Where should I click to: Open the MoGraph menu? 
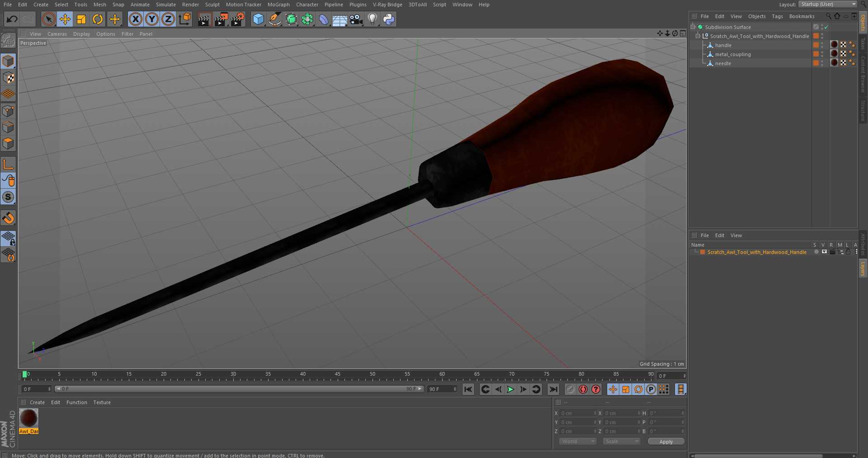click(278, 5)
